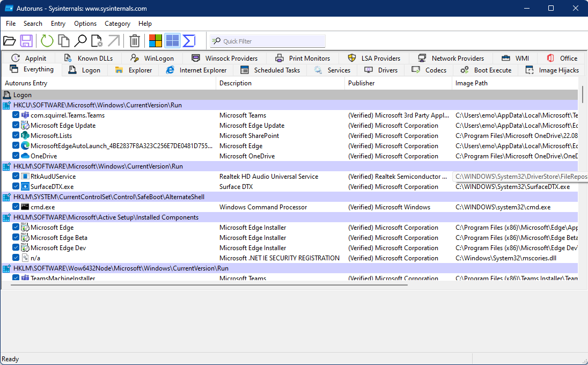
Task: Disable the RtkAudUService entry checkbox
Action: point(16,177)
